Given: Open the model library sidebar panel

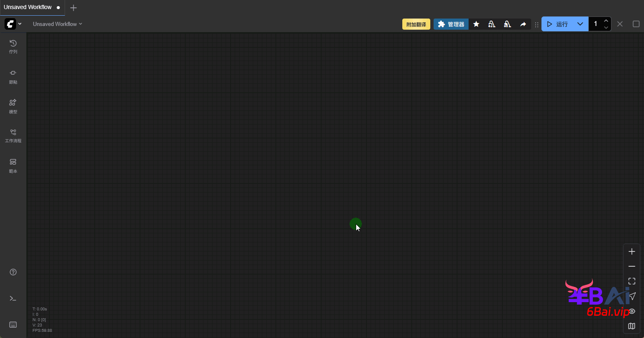Looking at the screenshot, I should click(13, 106).
